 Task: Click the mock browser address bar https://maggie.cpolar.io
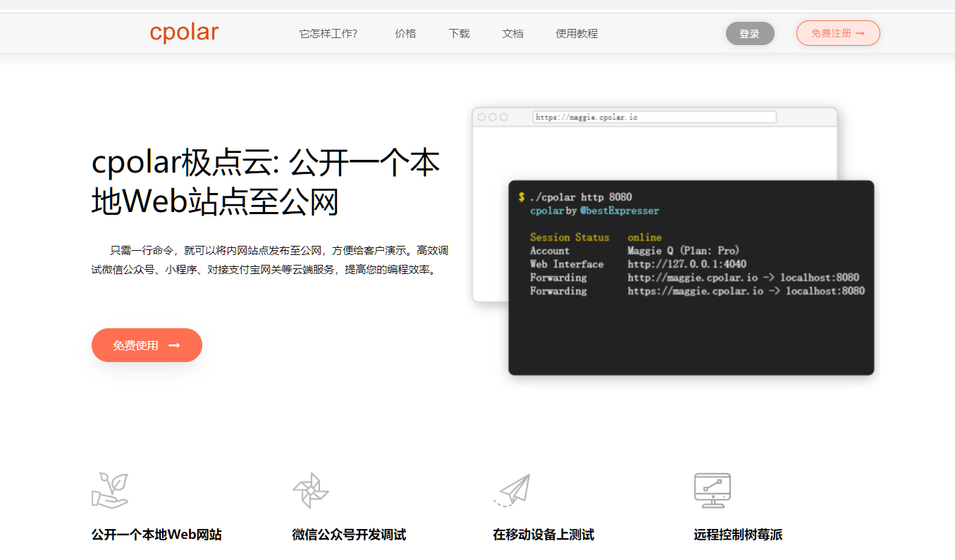654,117
